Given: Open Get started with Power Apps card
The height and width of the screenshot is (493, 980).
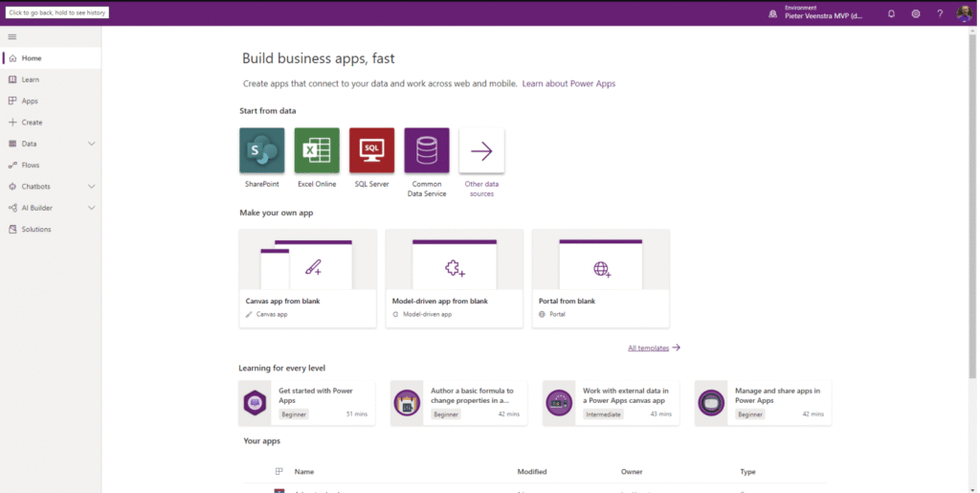Looking at the screenshot, I should point(307,403).
